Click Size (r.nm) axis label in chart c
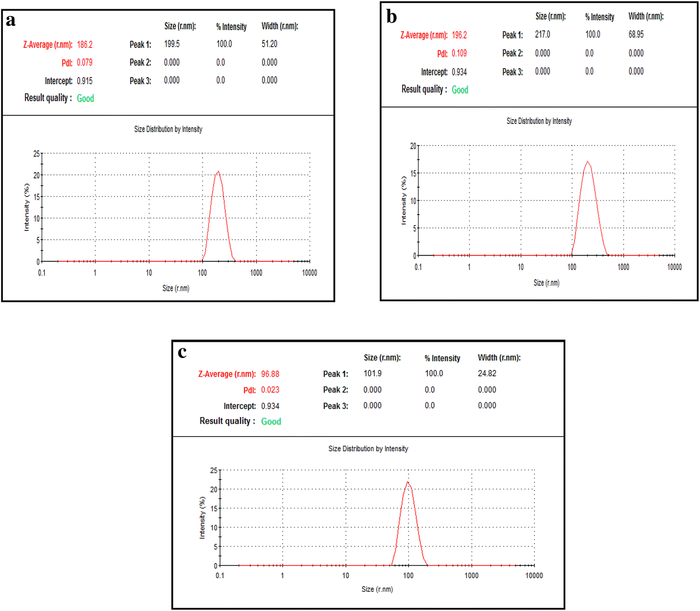The height and width of the screenshot is (611, 700). tap(377, 589)
